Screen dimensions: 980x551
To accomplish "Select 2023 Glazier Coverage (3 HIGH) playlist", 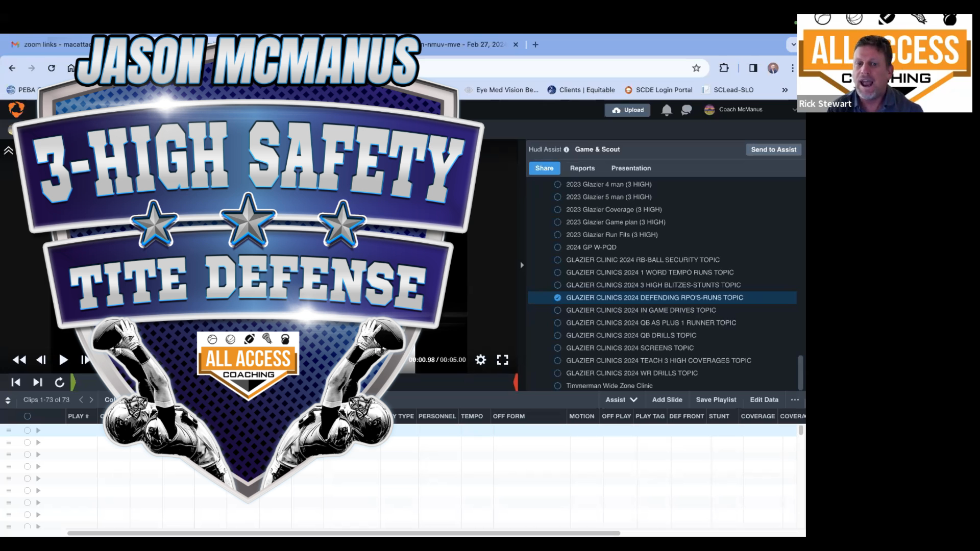I will tap(614, 210).
